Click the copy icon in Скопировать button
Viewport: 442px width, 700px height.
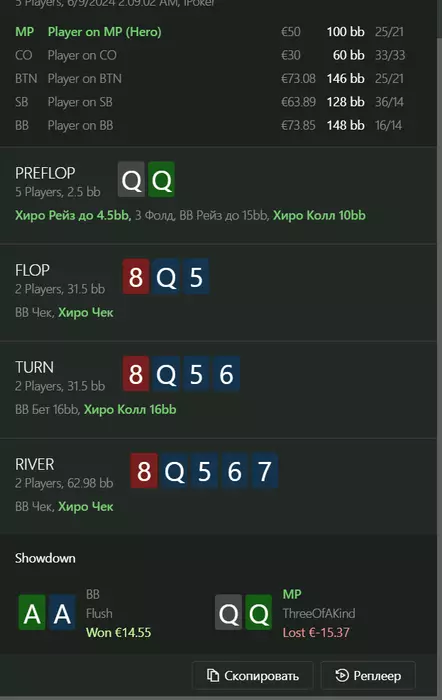213,675
